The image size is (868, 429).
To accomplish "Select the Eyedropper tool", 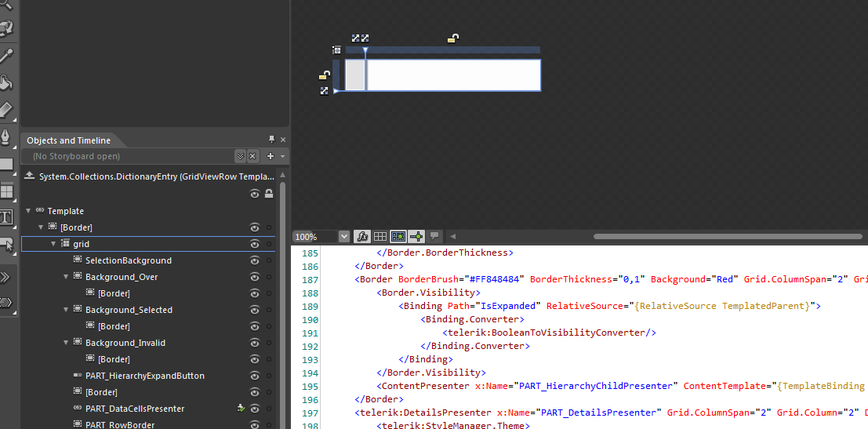I will (x=6, y=56).
